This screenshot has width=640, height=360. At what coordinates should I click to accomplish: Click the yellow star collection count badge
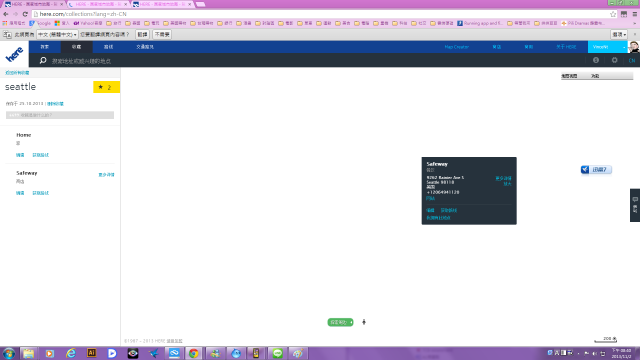pos(106,87)
